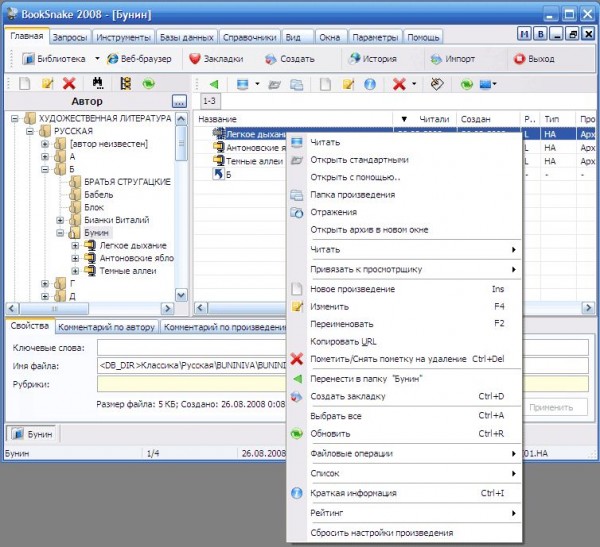Viewport: 600px width, 547px height.
Task: Open Закладки from the main toolbar
Action: point(216,59)
